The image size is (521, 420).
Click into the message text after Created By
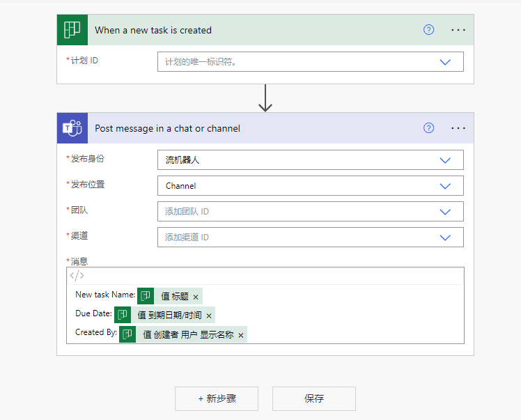[x=348, y=335]
